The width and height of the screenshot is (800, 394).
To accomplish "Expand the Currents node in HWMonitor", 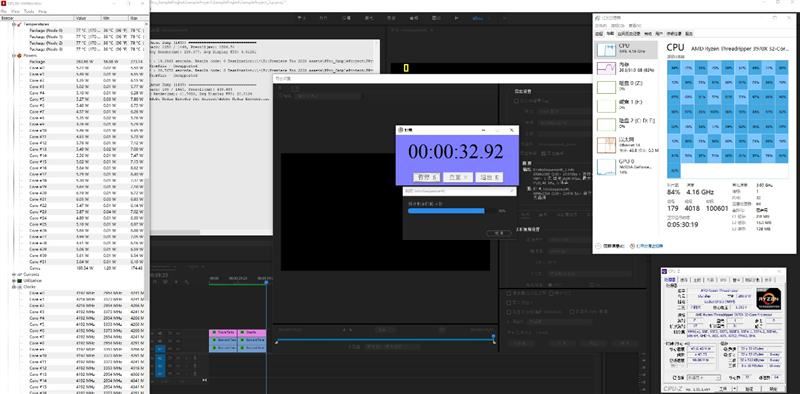I will point(13,274).
